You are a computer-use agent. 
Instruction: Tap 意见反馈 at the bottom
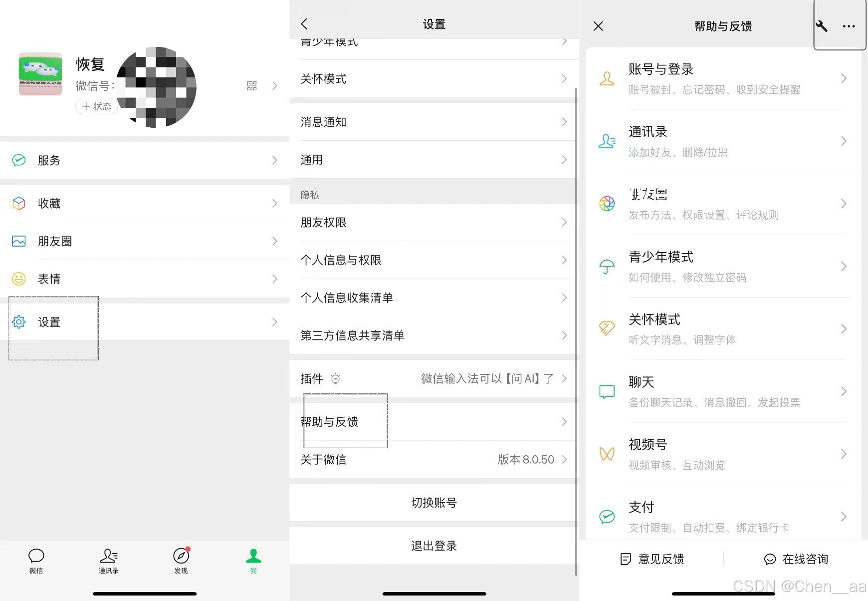click(651, 559)
